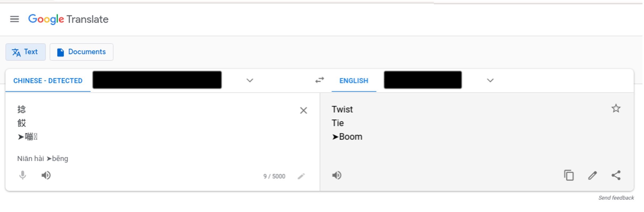
Task: Switch to Documents translation mode
Action: (x=82, y=52)
